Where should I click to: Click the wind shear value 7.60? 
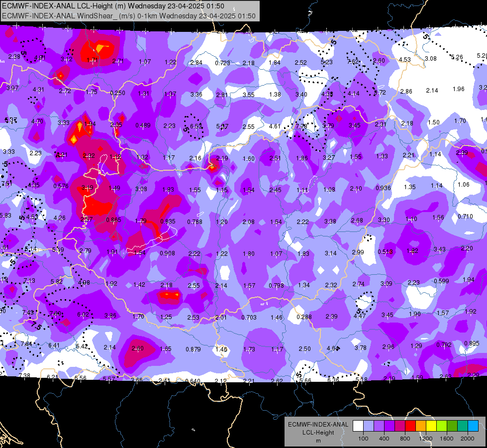55,314
